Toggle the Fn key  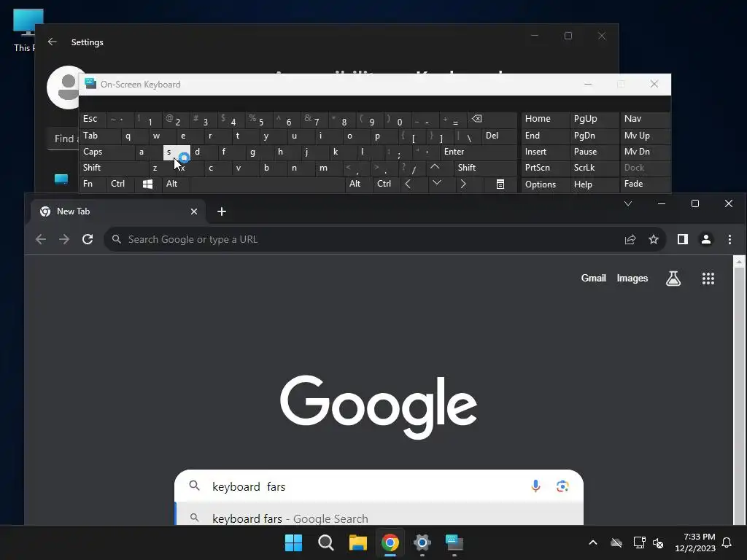tap(93, 184)
